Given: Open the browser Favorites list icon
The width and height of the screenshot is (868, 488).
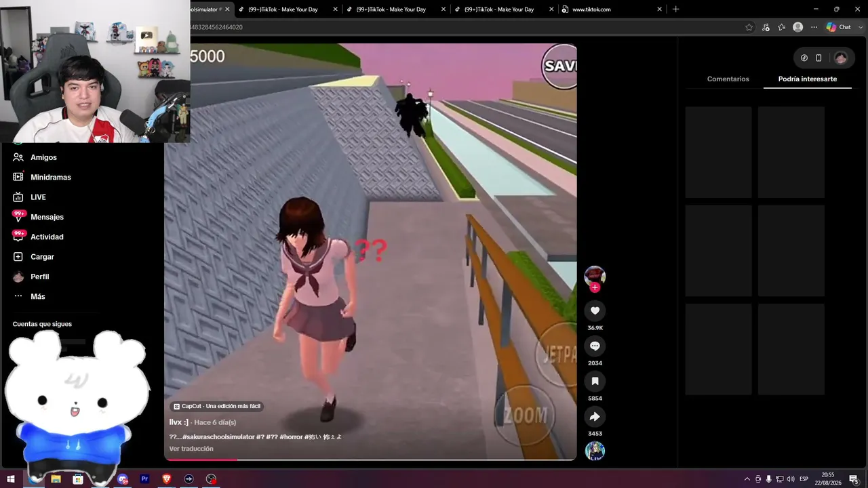Looking at the screenshot, I should coord(782,27).
